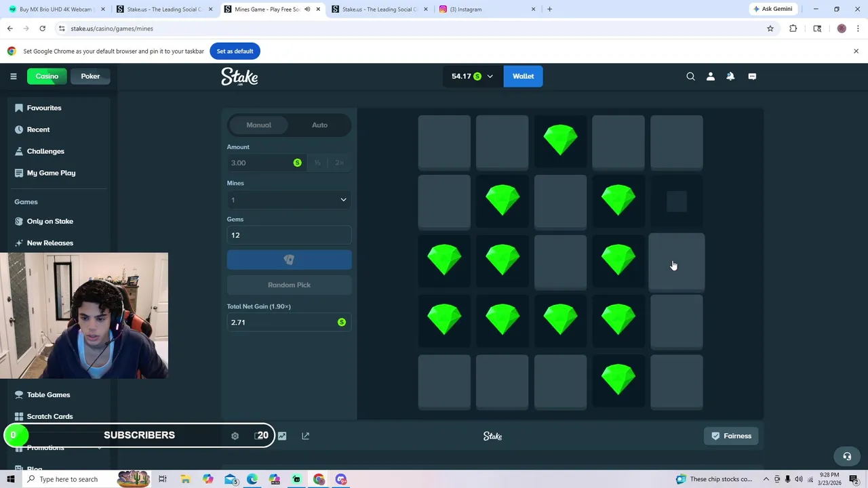Image resolution: width=868 pixels, height=488 pixels.
Task: Open Challenges in sidebar
Action: (45, 151)
